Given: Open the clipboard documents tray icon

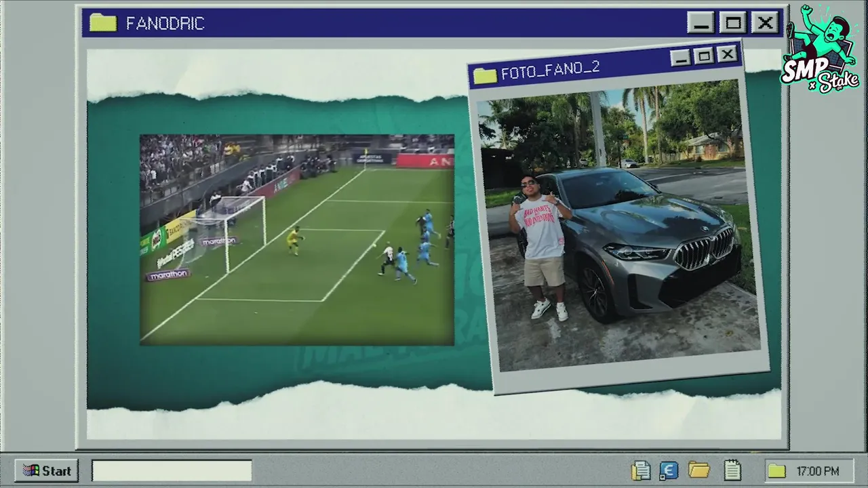Looking at the screenshot, I should [641, 470].
